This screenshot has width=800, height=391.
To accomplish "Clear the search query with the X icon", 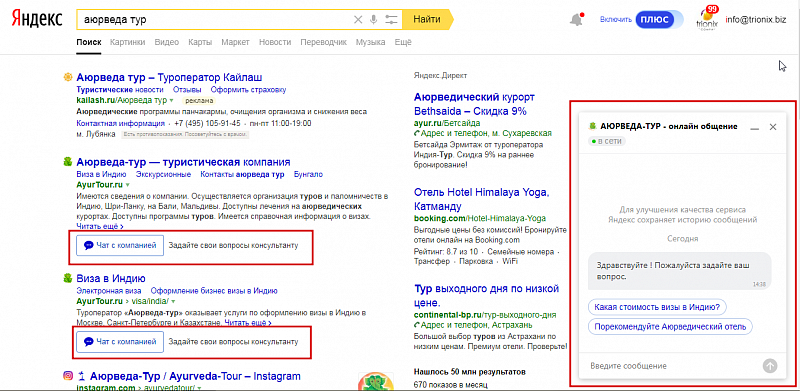I will [358, 19].
